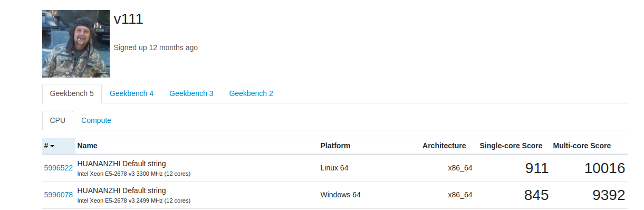Viewport: 644px width, 210px height.
Task: Click the Multi-core Score column header
Action: pos(582,146)
